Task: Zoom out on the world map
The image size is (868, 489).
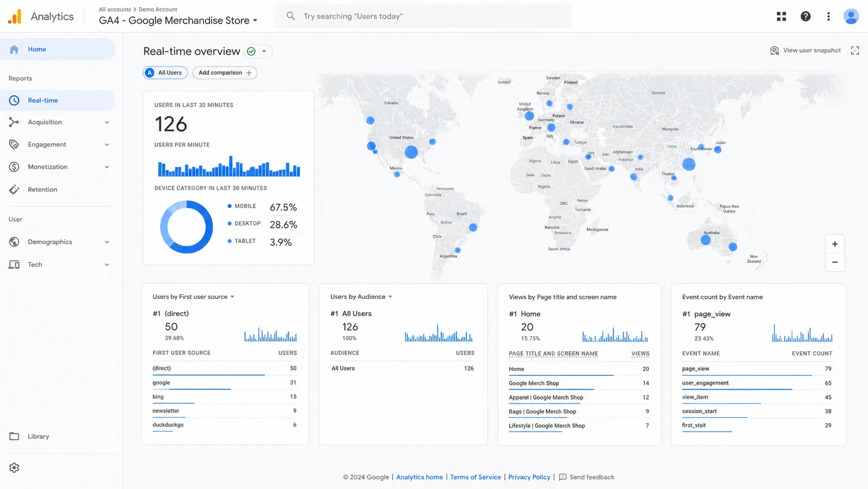Action: (835, 262)
